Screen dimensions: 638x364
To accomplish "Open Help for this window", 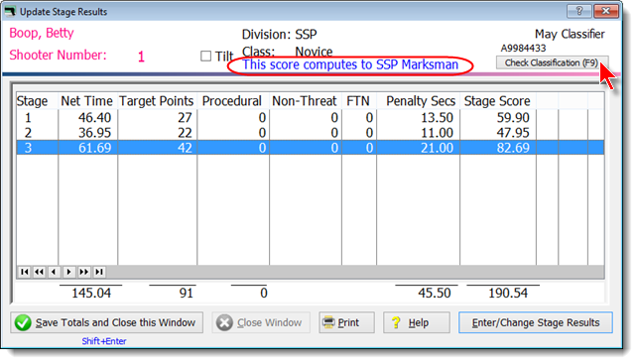I will coord(417,322).
